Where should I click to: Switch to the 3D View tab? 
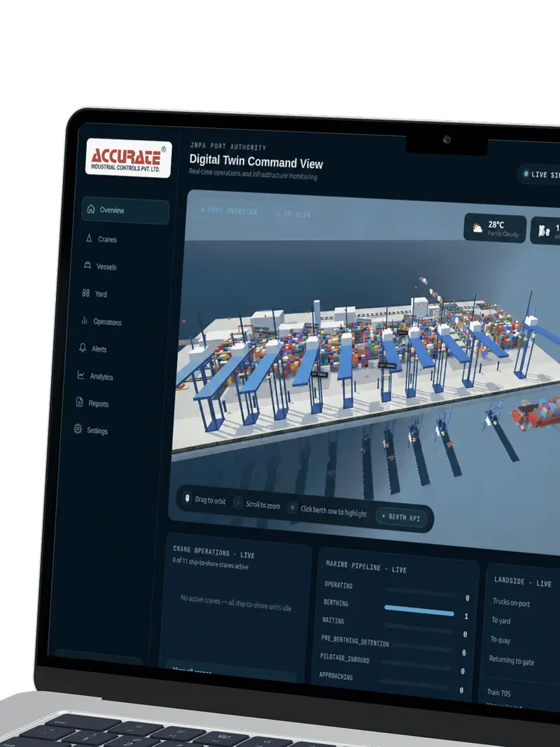(293, 214)
